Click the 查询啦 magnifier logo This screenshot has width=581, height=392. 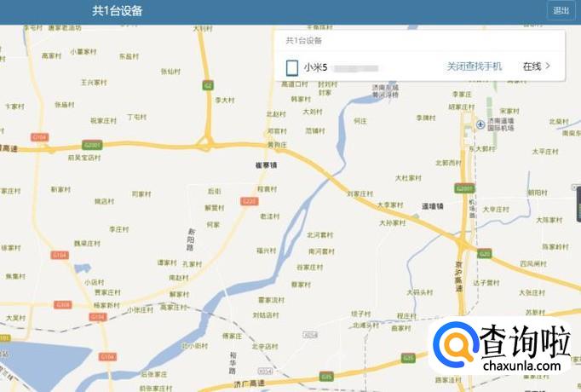coord(456,344)
